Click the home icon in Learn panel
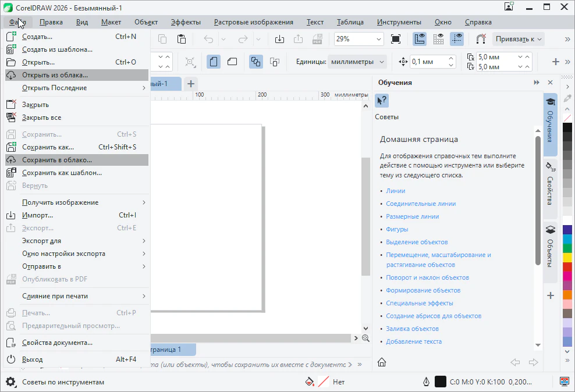The image size is (575, 392). pos(382,362)
